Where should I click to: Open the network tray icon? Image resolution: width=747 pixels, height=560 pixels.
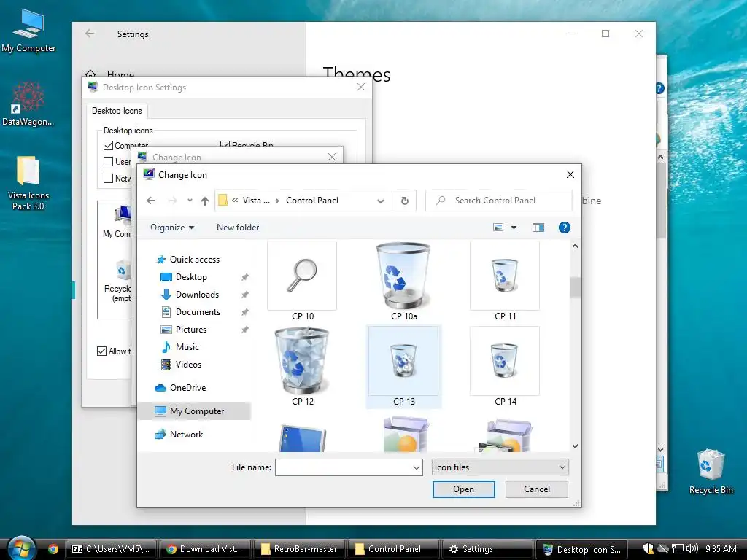point(678,548)
